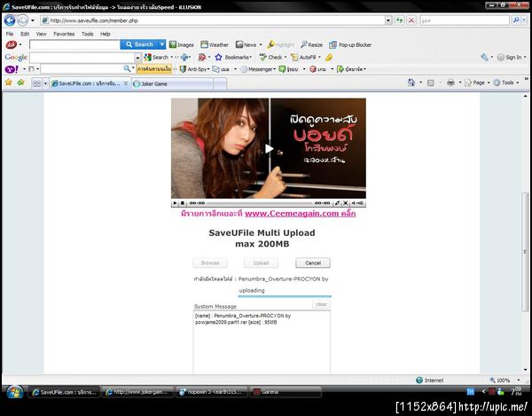
Task: Open the search provider dropdown arrow
Action: pos(524,20)
